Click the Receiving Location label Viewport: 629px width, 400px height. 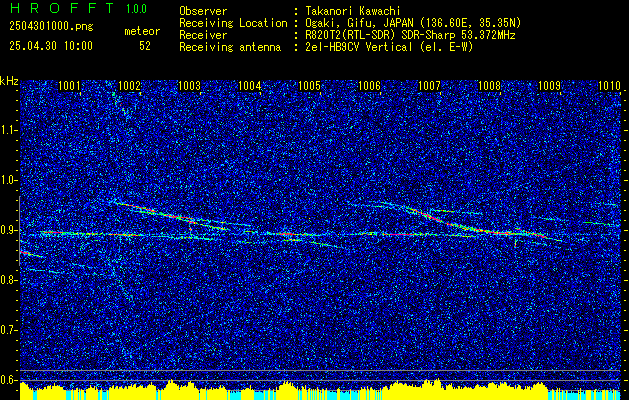(x=233, y=23)
